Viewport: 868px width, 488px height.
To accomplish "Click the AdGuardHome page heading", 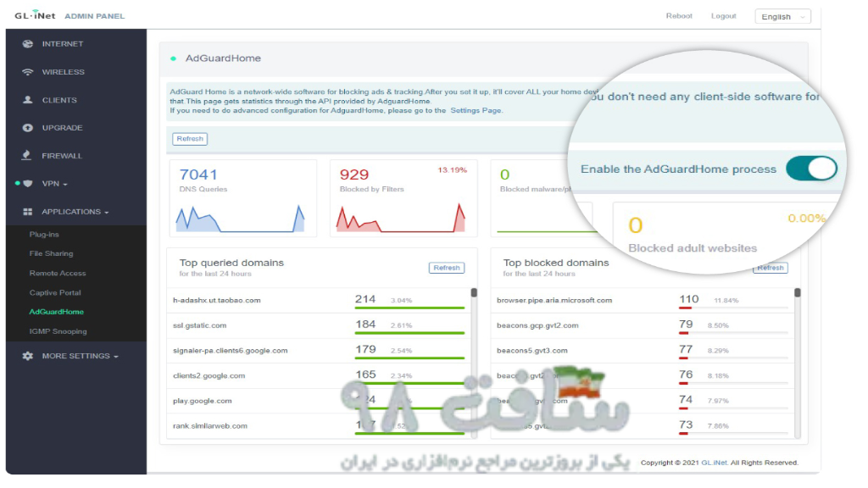I will [223, 58].
